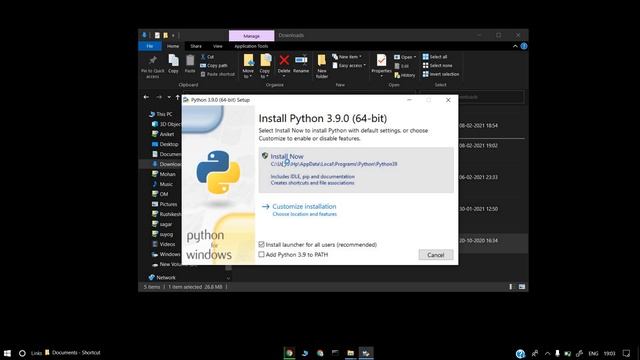Image resolution: width=640 pixels, height=360 pixels.
Task: Click the Back arrow in Explorer
Action: (146, 97)
